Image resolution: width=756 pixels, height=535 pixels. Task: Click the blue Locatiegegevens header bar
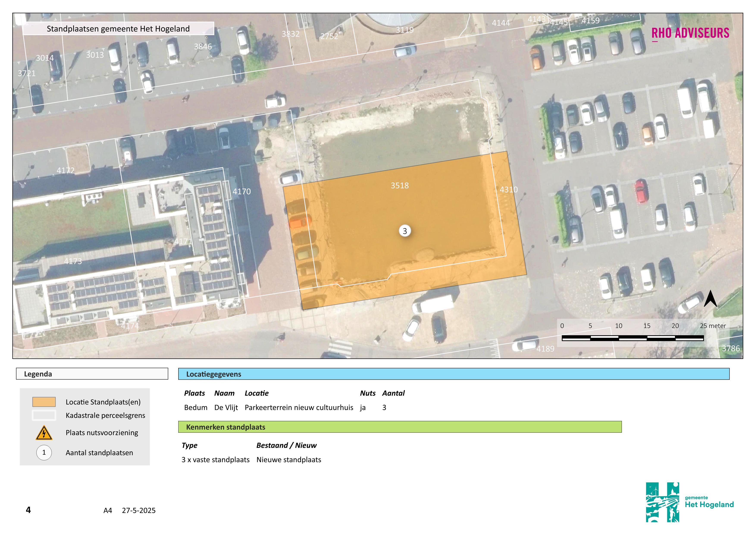[x=454, y=374]
